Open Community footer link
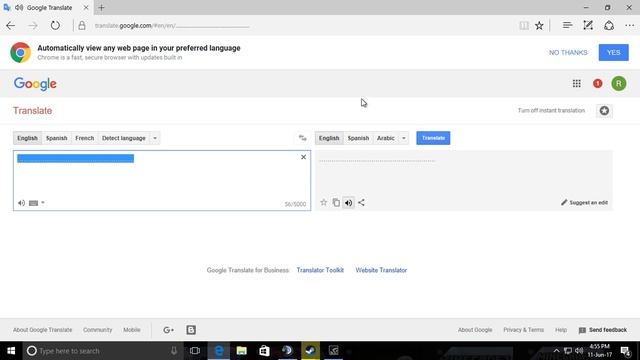Viewport: 640px width, 360px height. (x=98, y=330)
